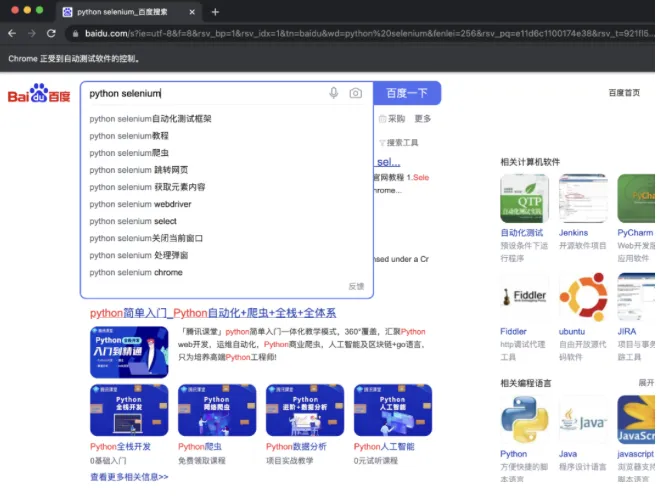Open the Python人工智能 text link

384,447
